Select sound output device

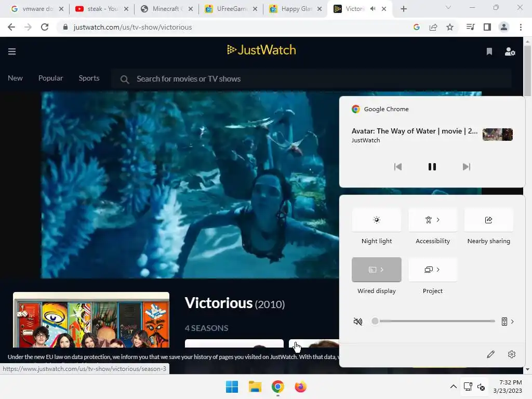(x=504, y=321)
